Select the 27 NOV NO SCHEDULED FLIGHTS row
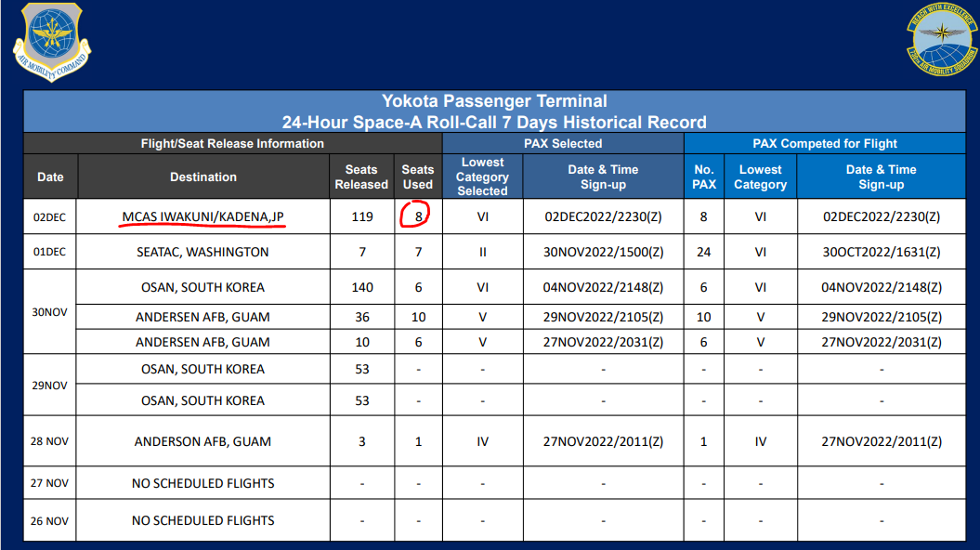 tap(494, 483)
